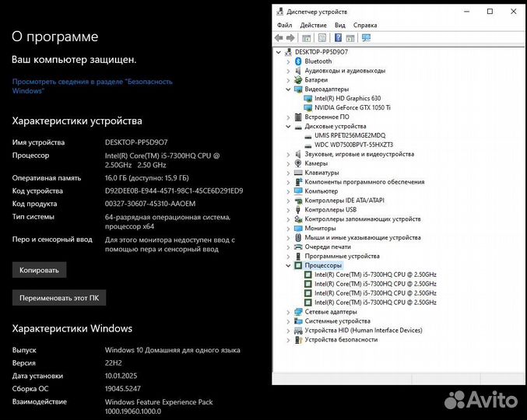Expand the Контроллеры IDE ATA/ATAPI category
Screen dimensions: 527x420
[x=288, y=201]
